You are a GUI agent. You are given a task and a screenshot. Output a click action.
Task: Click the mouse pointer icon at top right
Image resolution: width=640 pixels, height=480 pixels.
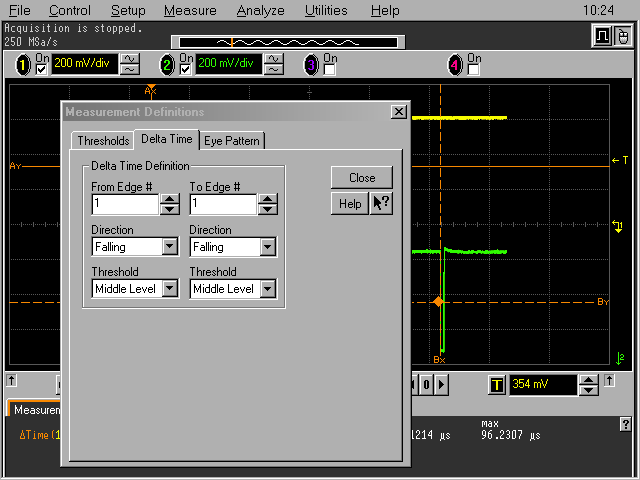(622, 37)
